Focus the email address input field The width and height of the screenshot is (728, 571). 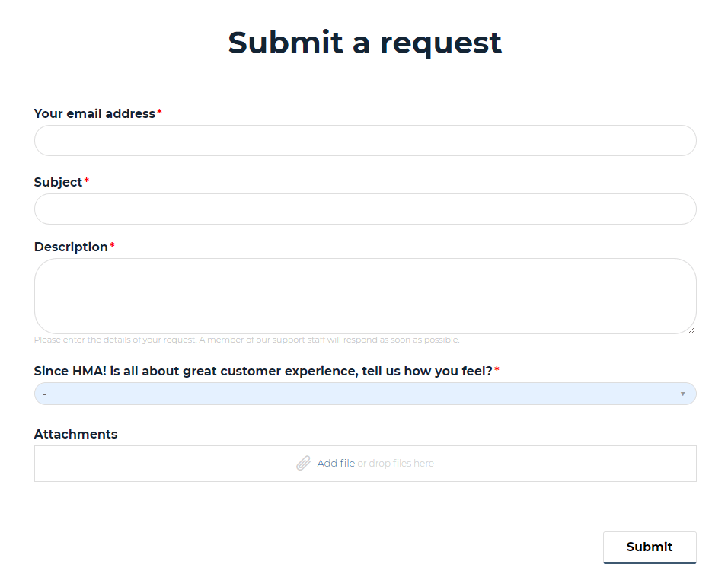365,140
